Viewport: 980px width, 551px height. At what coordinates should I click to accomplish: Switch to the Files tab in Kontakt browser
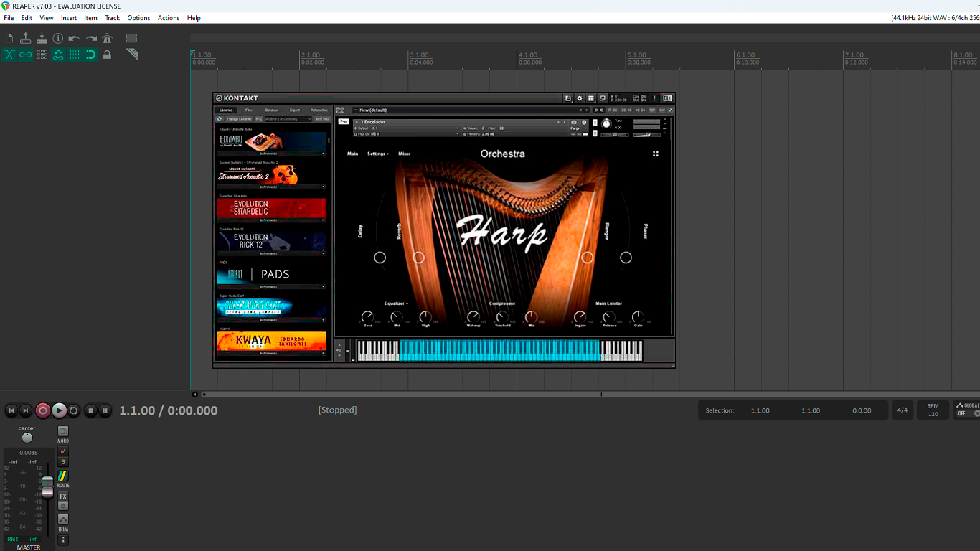point(249,110)
